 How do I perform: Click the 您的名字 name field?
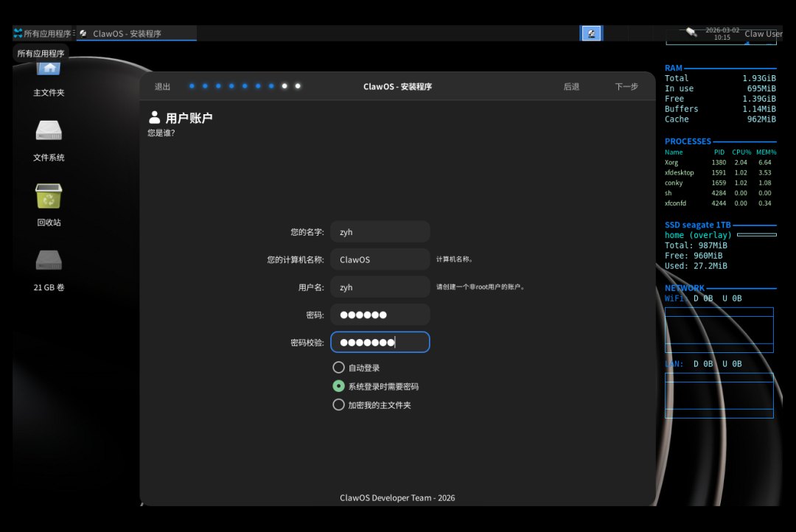point(380,232)
